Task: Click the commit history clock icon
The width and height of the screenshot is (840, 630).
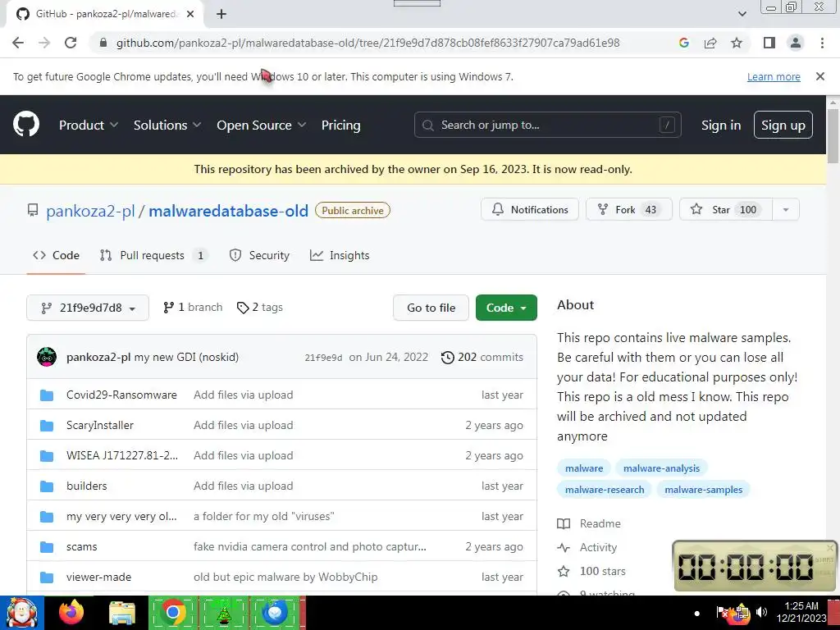Action: (447, 358)
